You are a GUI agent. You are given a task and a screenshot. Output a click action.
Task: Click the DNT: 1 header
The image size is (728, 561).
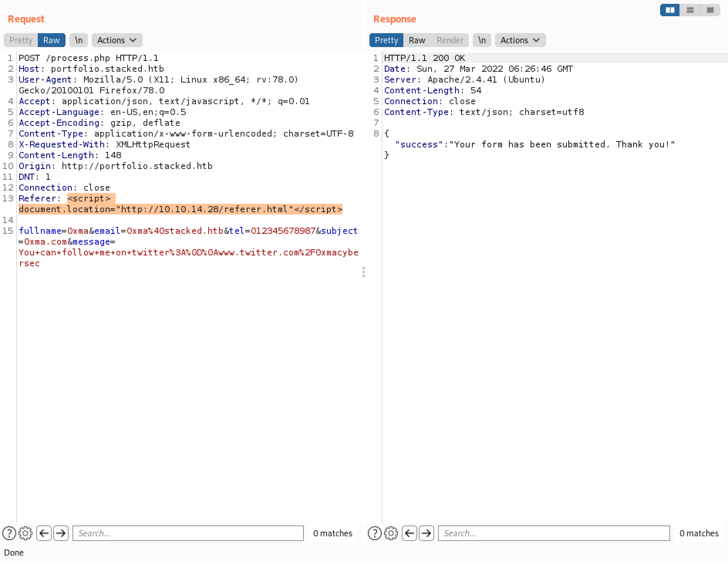coord(35,177)
